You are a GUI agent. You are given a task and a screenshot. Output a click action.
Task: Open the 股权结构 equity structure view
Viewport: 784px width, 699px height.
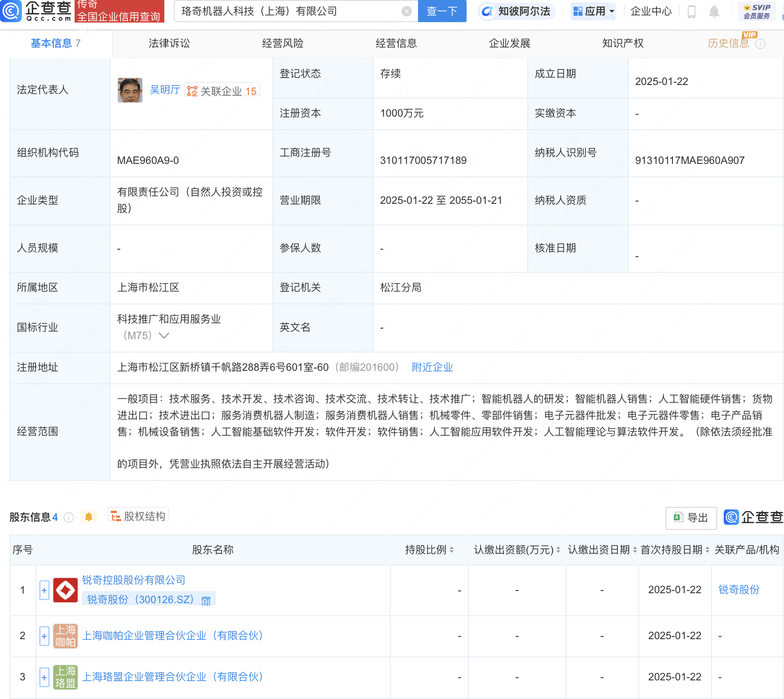point(138,516)
